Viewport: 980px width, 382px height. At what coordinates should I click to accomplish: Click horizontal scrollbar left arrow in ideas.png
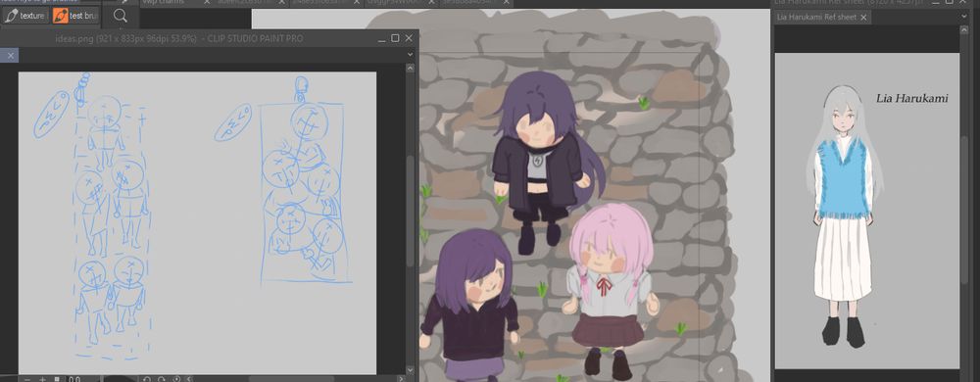189,379
